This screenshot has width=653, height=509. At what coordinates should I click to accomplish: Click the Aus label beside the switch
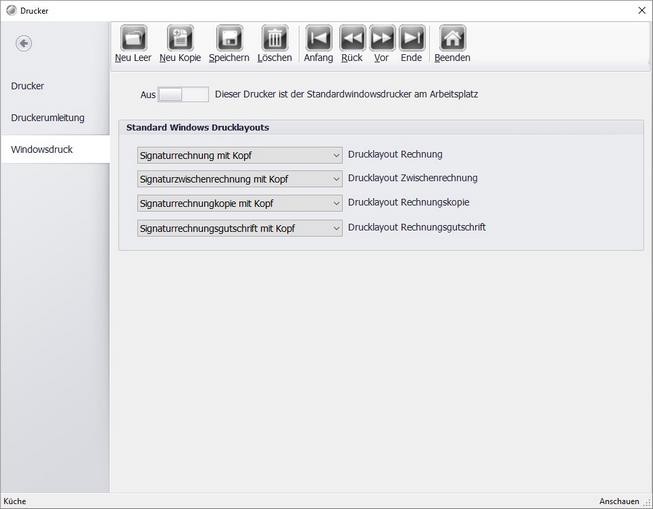tap(148, 95)
